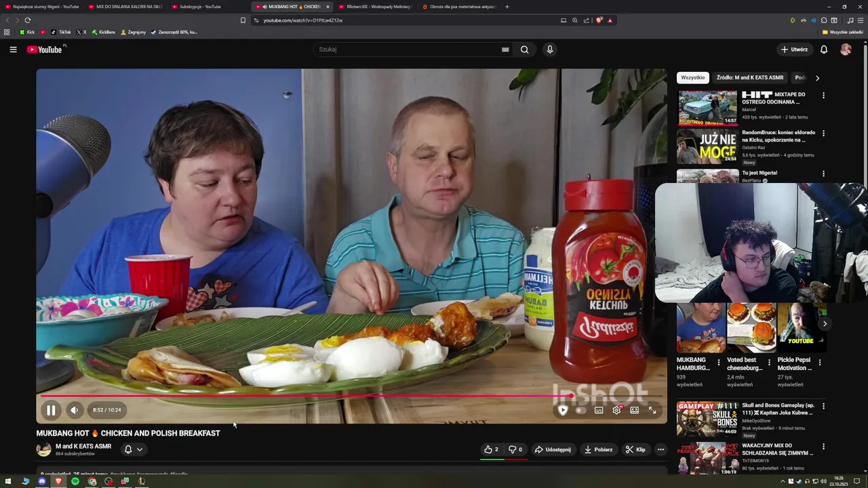
Task: Open the M and K EATS ASMR channel link
Action: coord(83,446)
